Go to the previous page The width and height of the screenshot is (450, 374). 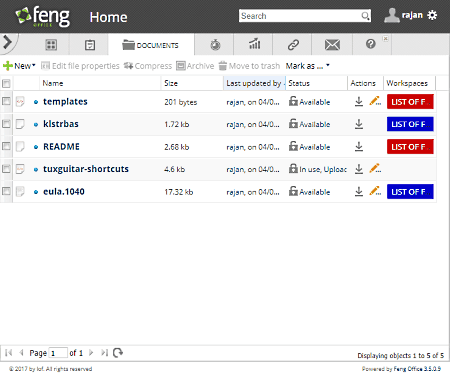(x=21, y=352)
